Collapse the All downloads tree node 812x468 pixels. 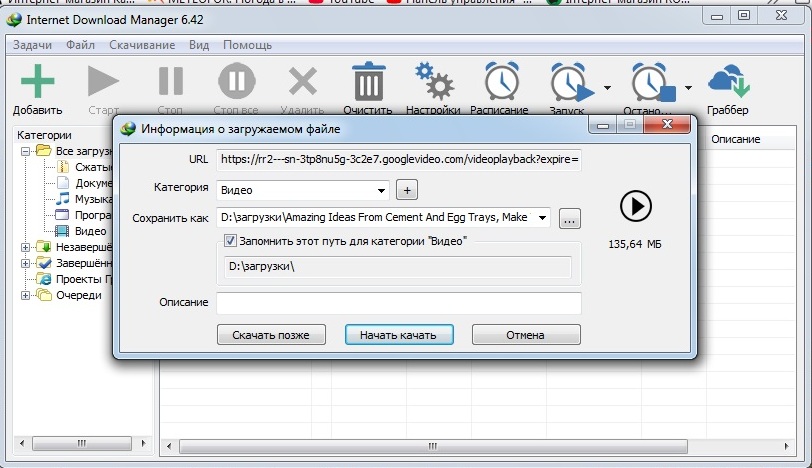coord(25,151)
